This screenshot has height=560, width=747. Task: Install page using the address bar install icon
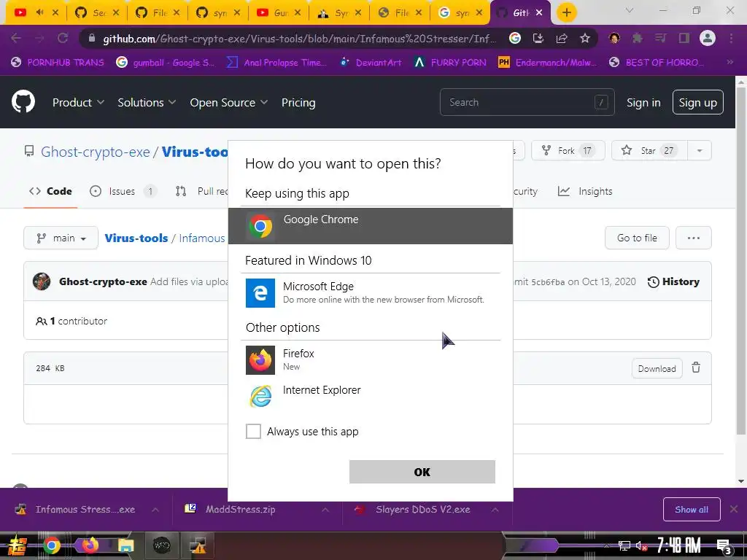pos(538,38)
